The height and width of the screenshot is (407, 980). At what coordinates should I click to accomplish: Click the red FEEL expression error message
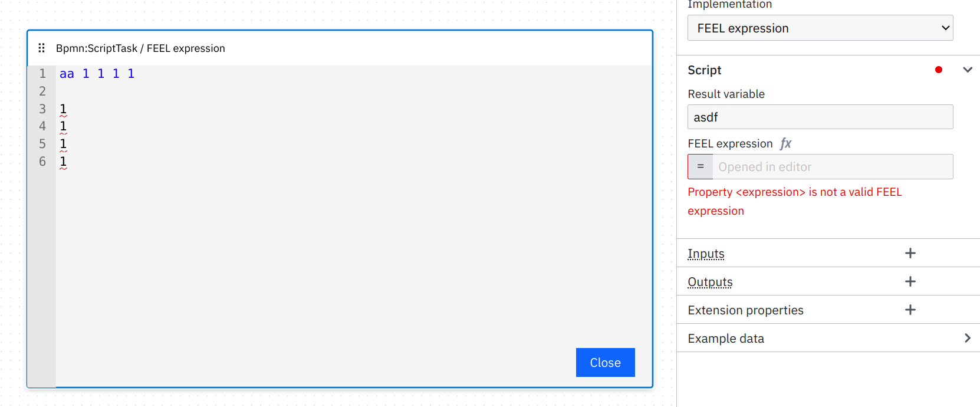pos(794,201)
